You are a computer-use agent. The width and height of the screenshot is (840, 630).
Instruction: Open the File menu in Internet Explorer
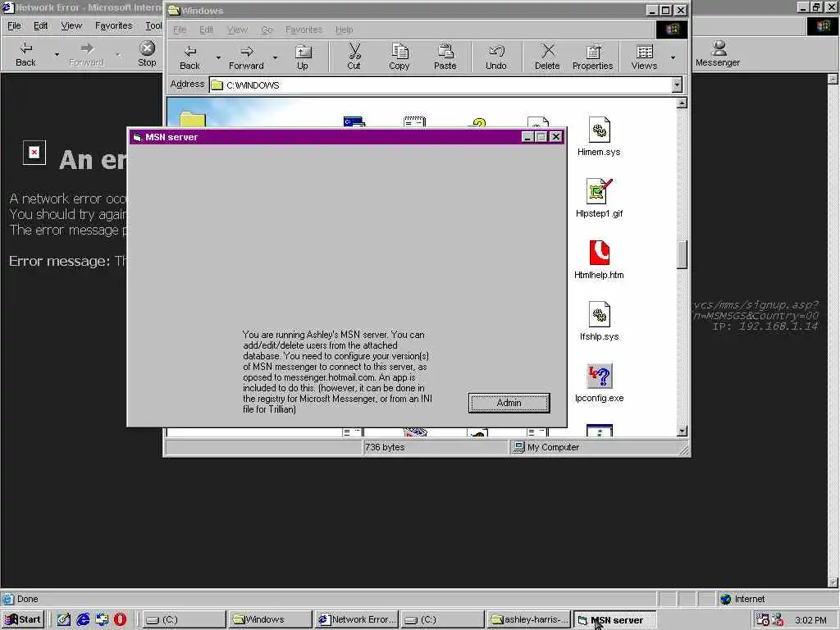(14, 25)
